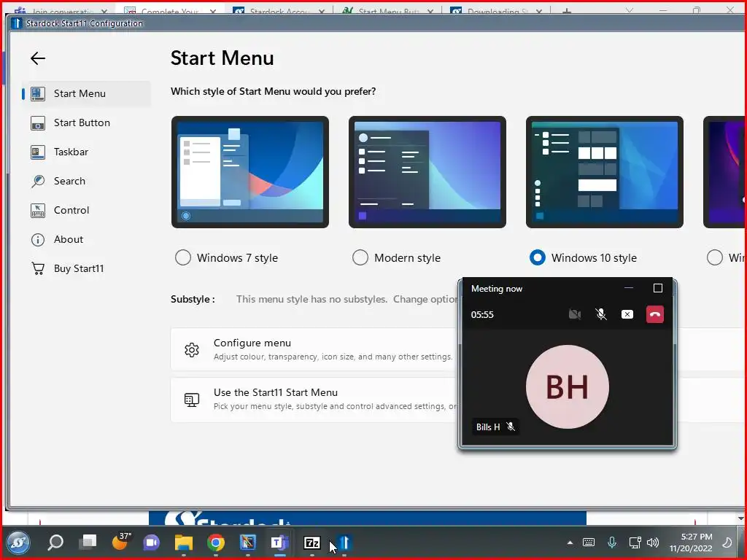Screen dimensions: 747x560
Task: Open the weather widget showing 37°
Action: pyautogui.click(x=120, y=542)
